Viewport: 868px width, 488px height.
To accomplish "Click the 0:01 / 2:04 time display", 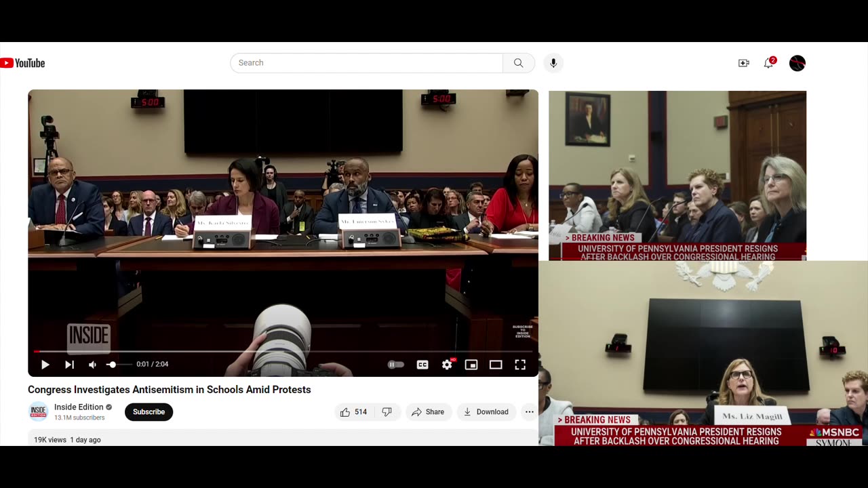I will [152, 365].
